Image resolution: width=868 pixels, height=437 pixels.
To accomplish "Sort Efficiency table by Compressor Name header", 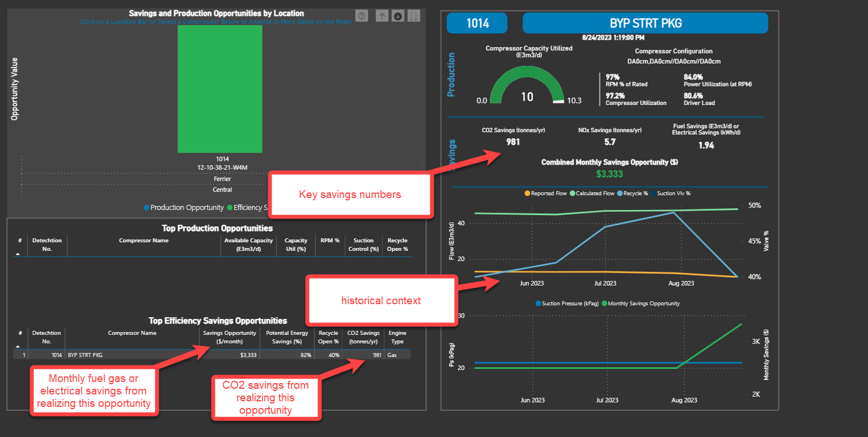I will coord(132,333).
